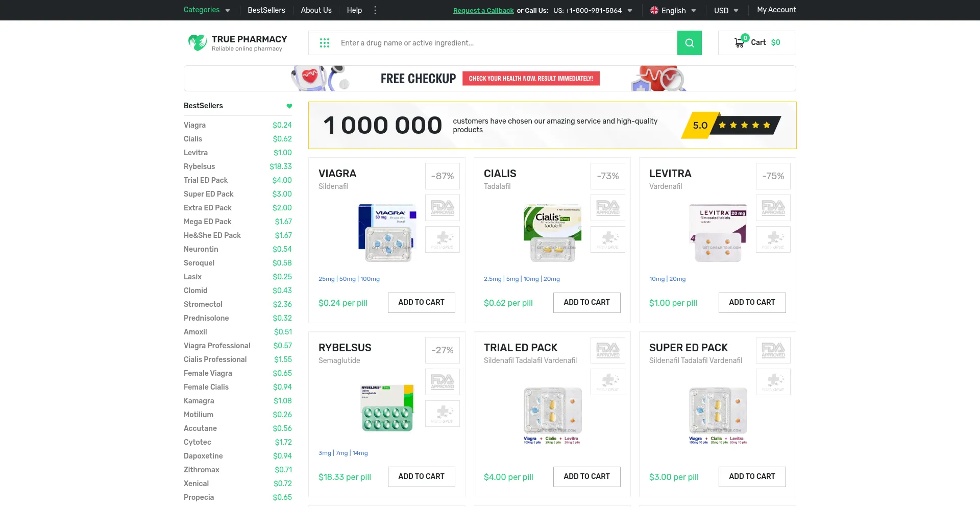Screen dimensions: 980x507
Task: Expand the Categories dropdown
Action: pos(207,10)
